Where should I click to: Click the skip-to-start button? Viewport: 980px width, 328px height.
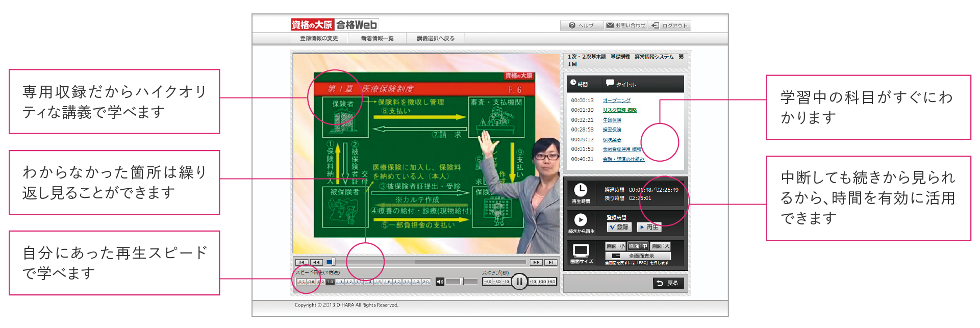tap(302, 262)
